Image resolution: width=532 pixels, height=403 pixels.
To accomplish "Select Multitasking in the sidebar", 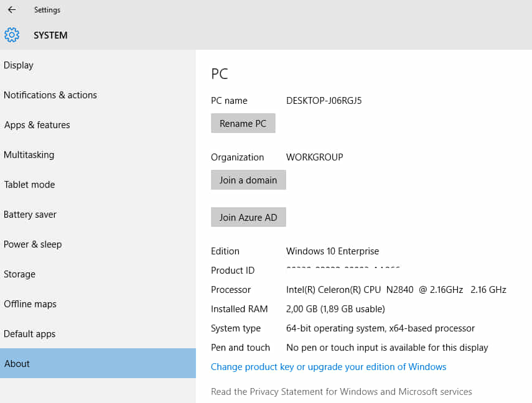I will pyautogui.click(x=29, y=155).
